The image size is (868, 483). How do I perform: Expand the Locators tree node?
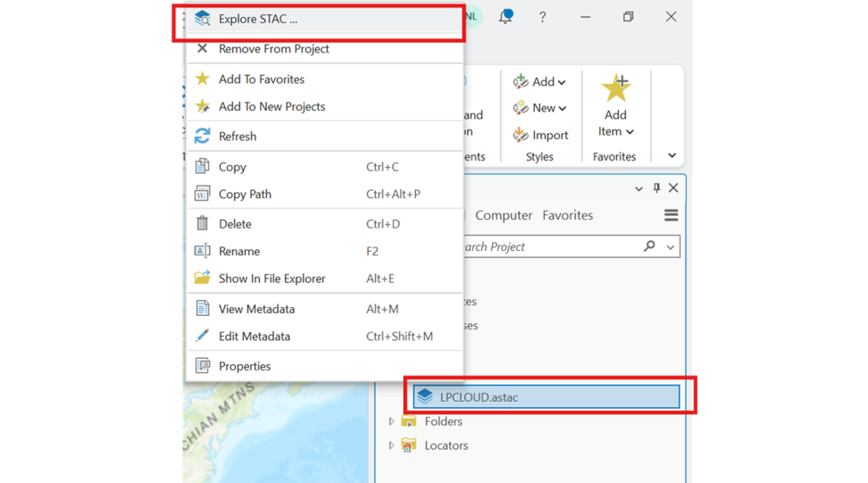[x=391, y=446]
